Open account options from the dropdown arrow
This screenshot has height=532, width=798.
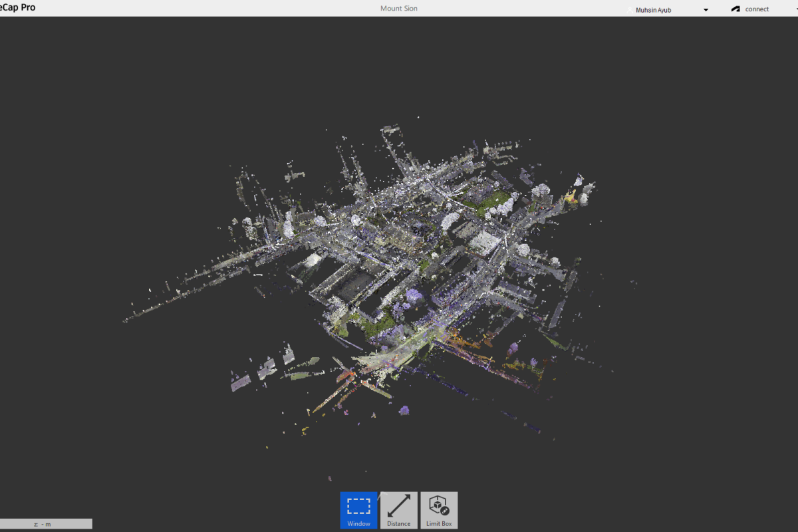(706, 10)
